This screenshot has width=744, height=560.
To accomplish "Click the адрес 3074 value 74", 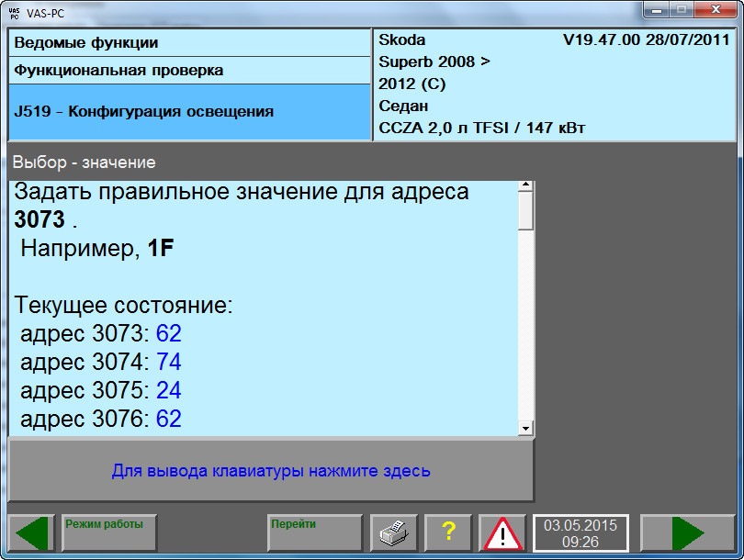I will [168, 362].
